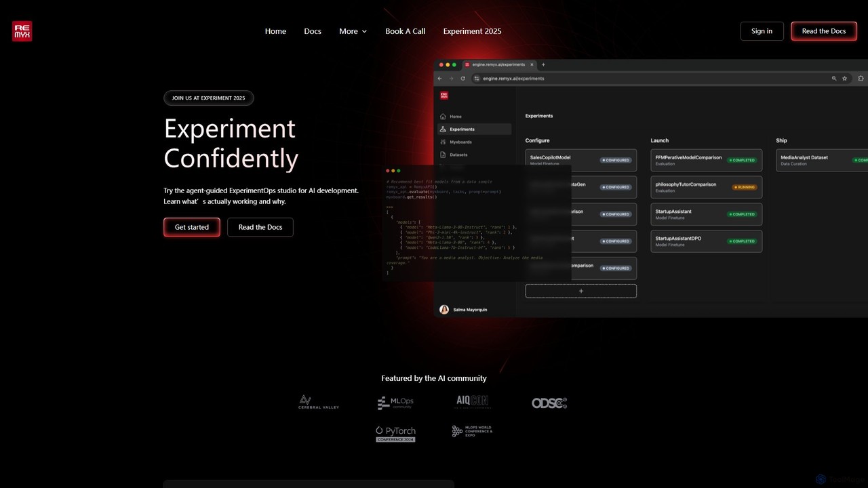868x488 pixels.
Task: Click the browser extensions puzzle icon
Action: [861, 79]
